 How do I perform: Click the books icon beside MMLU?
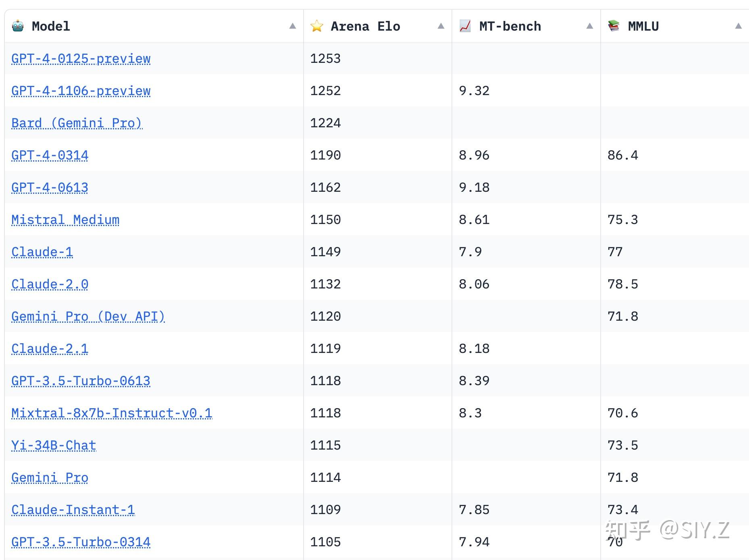click(x=614, y=26)
